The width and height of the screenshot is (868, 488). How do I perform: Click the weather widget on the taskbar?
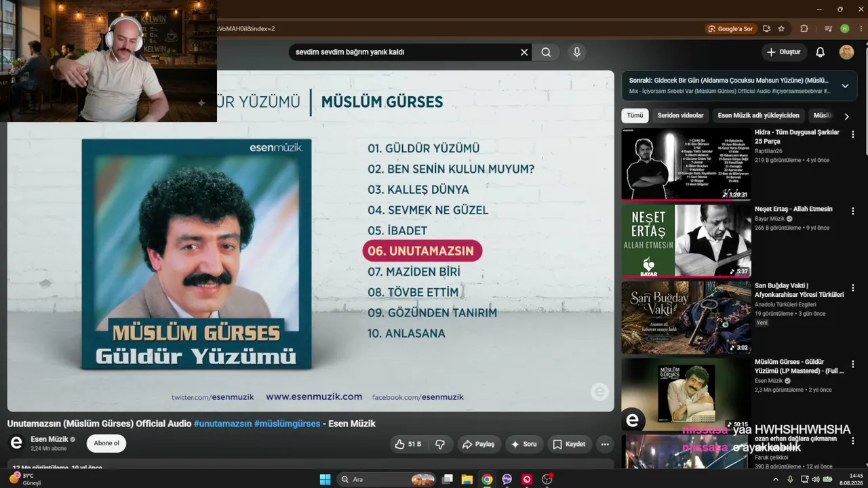pos(26,479)
